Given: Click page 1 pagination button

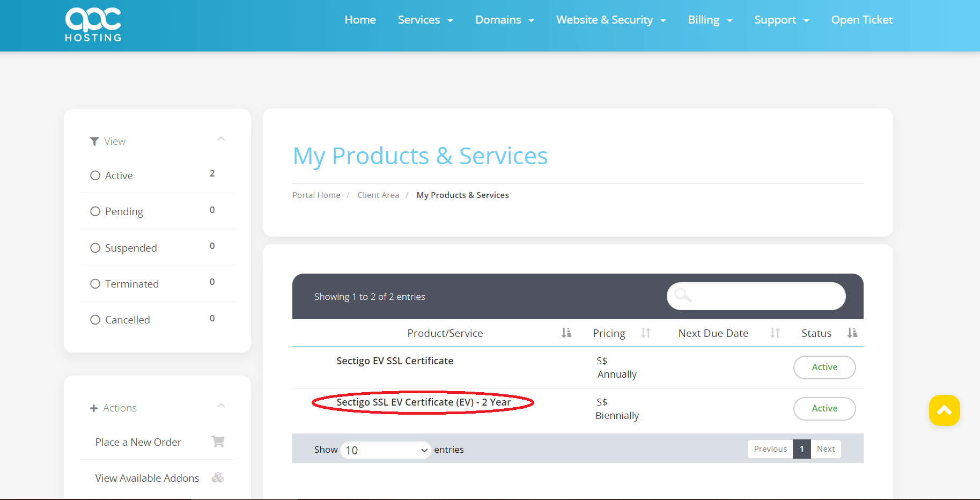Looking at the screenshot, I should 802,449.
